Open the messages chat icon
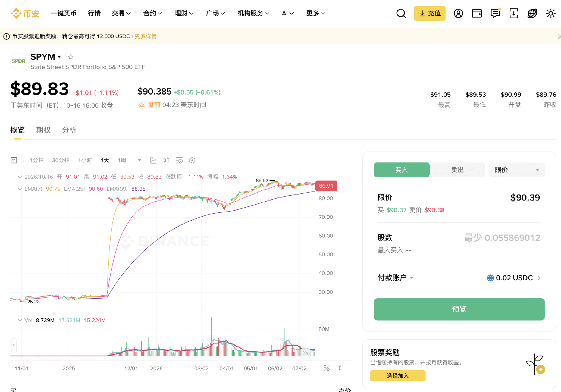 pyautogui.click(x=495, y=13)
